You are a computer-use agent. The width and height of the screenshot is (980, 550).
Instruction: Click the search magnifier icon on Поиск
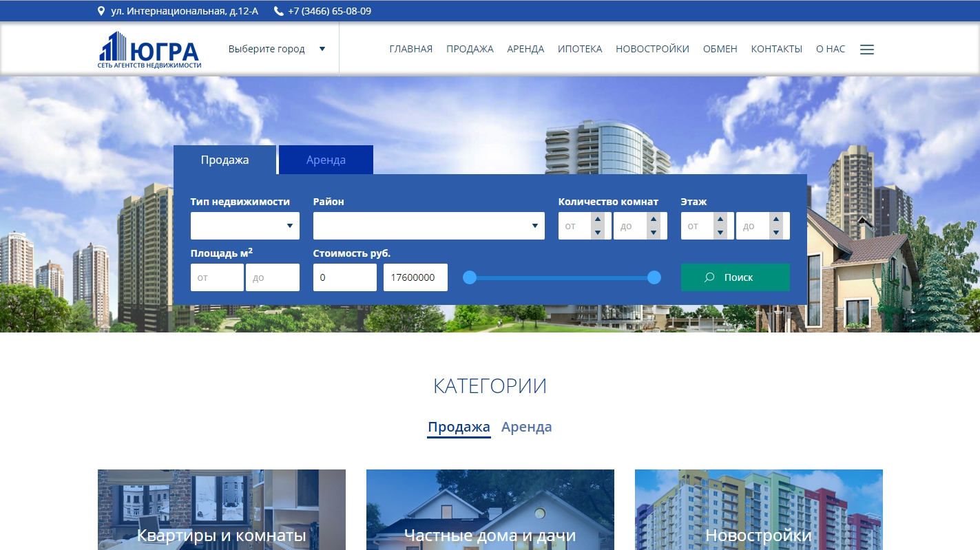coord(709,277)
